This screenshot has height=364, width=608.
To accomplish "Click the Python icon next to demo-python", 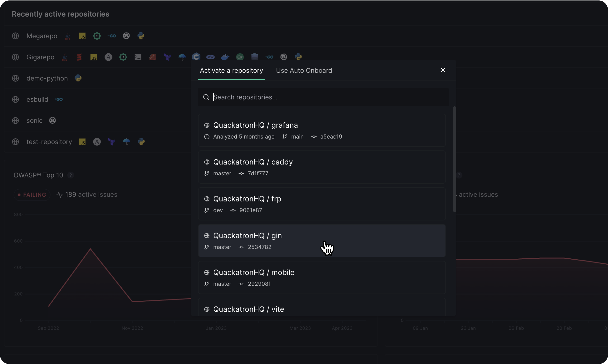I will point(78,78).
